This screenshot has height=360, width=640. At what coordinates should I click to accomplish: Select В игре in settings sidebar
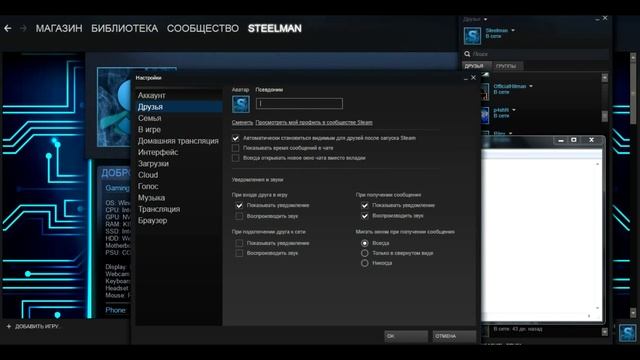(x=179, y=130)
